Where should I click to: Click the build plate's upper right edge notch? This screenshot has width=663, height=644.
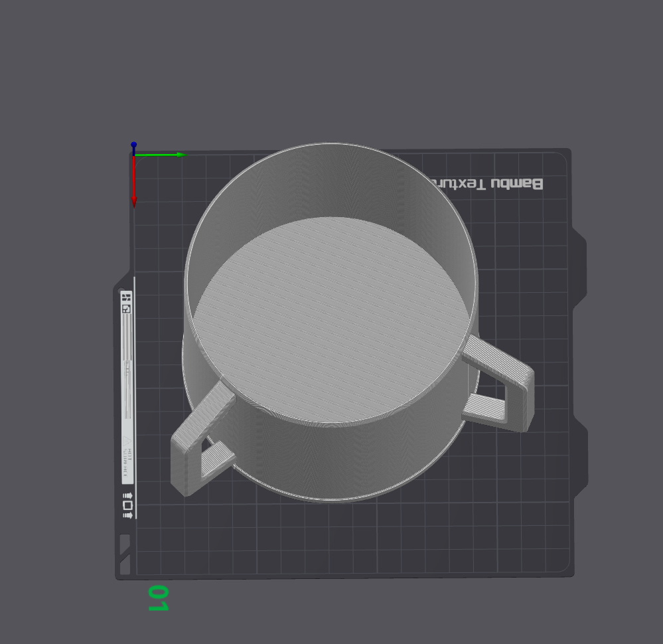(582, 266)
